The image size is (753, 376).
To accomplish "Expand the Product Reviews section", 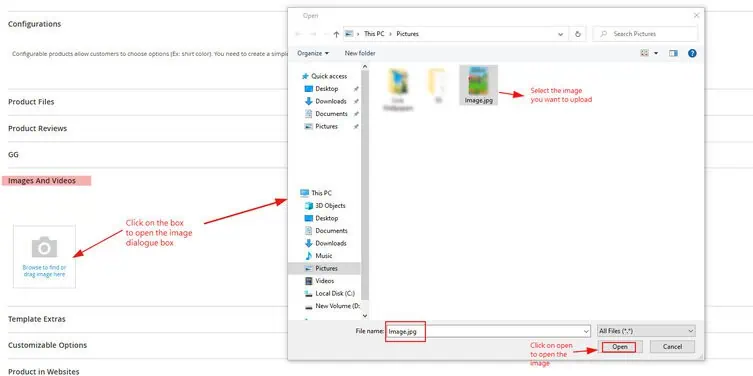I will [37, 128].
